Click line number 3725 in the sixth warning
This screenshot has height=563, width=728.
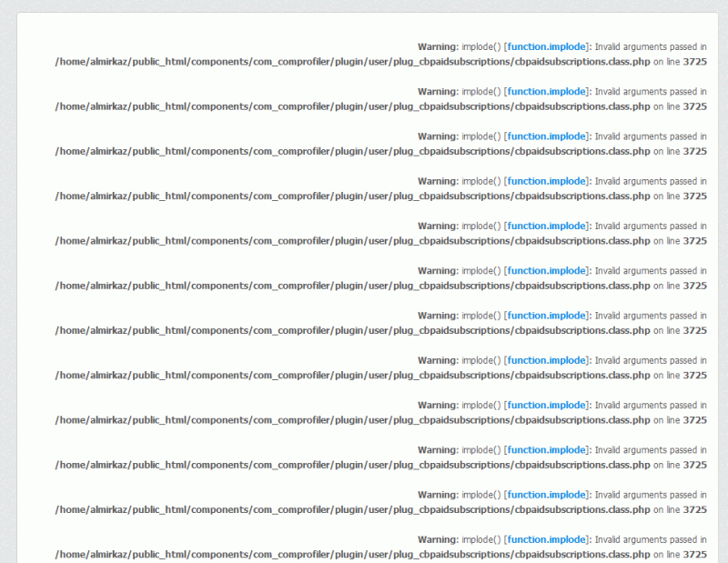(x=694, y=286)
